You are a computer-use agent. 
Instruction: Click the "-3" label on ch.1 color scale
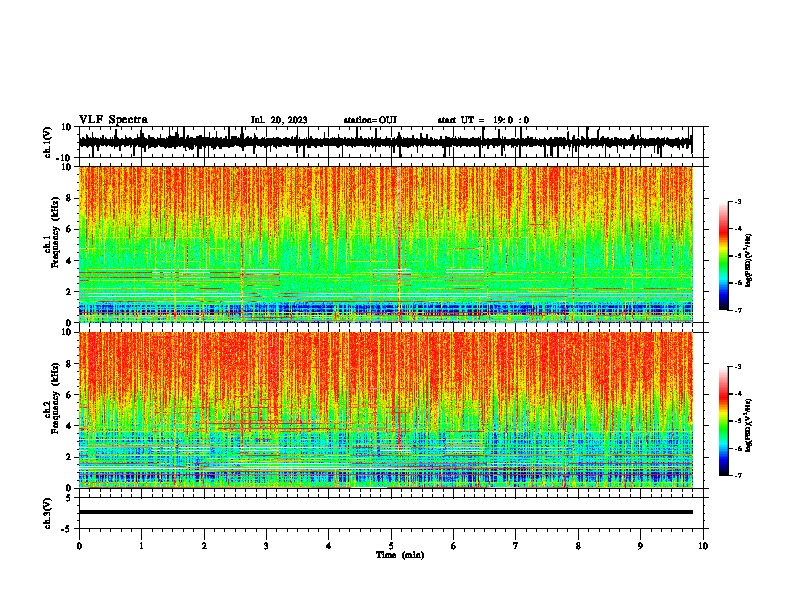(x=737, y=201)
